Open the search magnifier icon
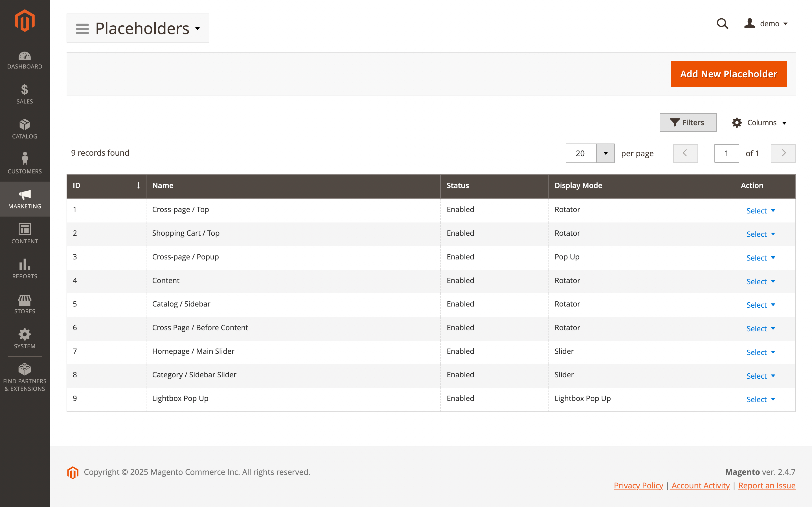Screen dimensions: 812x507 point(723,24)
